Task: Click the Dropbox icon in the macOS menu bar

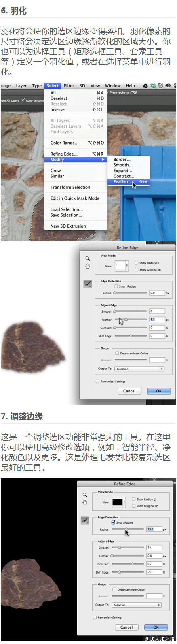Action: click(153, 86)
